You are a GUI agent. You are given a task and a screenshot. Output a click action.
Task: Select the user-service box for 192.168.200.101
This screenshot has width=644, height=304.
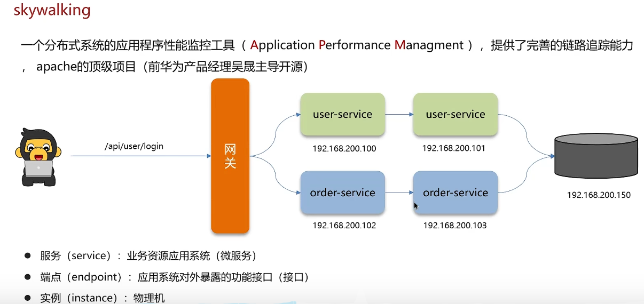pyautogui.click(x=455, y=114)
